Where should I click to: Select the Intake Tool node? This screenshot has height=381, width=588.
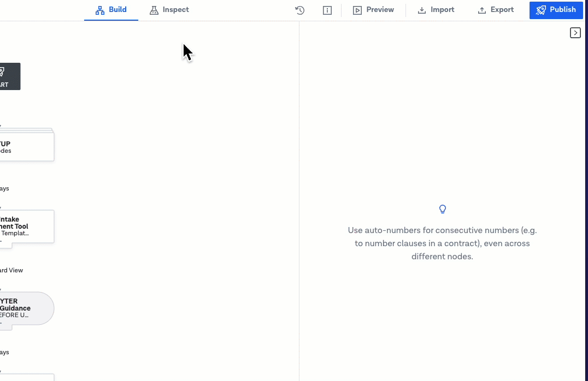(x=27, y=227)
